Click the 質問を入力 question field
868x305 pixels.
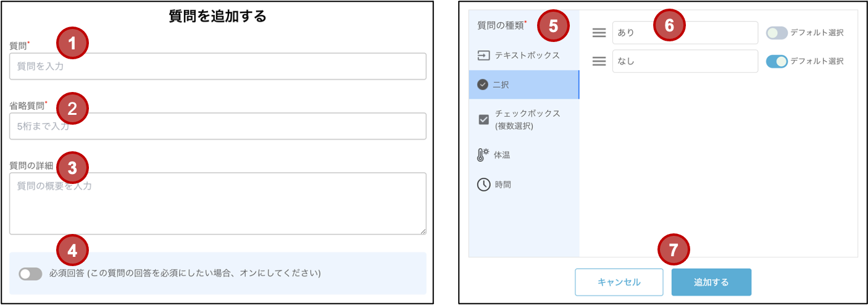click(218, 66)
